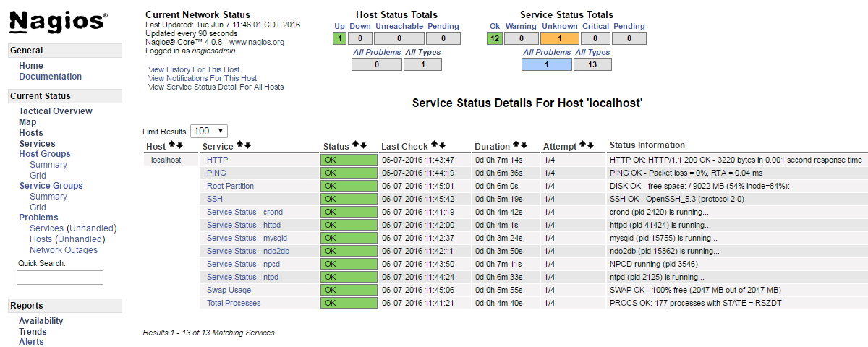This screenshot has width=868, height=347.
Task: Open the Limit Results dropdown
Action: pos(209,131)
